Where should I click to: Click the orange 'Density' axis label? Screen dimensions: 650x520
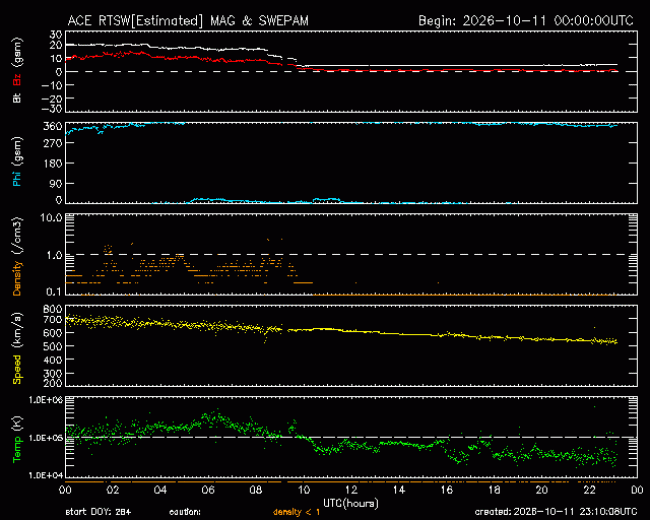17,278
